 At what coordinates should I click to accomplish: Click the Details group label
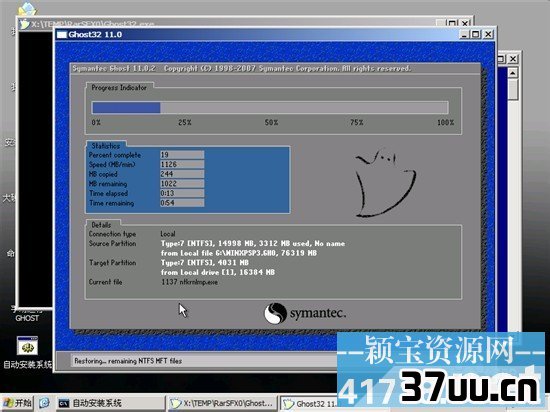click(x=101, y=225)
